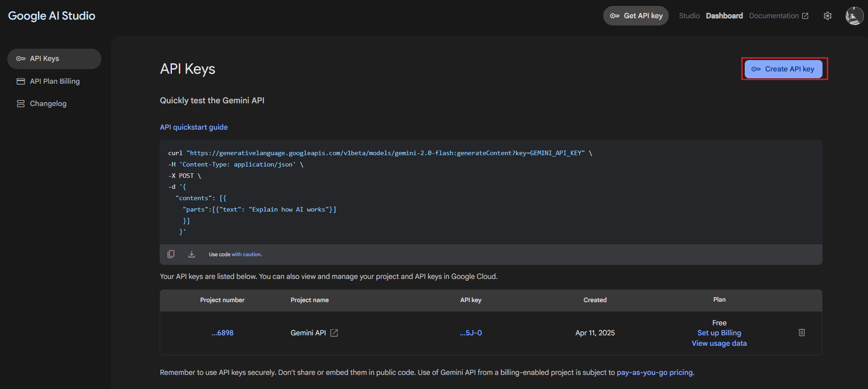This screenshot has height=389, width=868.
Task: Open the API quickstart guide link
Action: coord(194,127)
